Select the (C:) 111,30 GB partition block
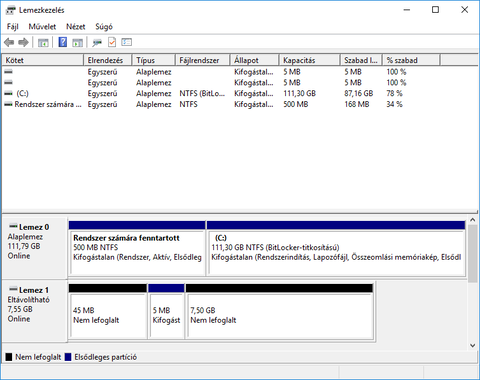This screenshot has width=480, height=380. click(336, 248)
